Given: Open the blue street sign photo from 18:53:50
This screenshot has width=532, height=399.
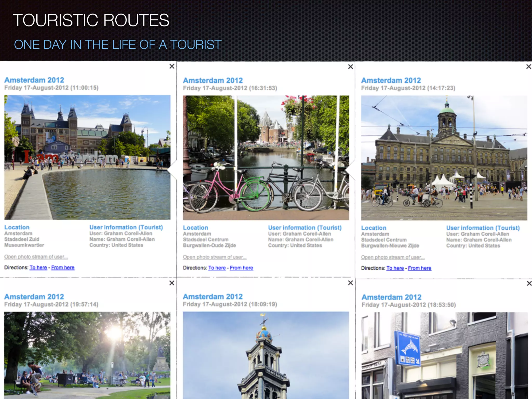Looking at the screenshot, I should (445, 356).
